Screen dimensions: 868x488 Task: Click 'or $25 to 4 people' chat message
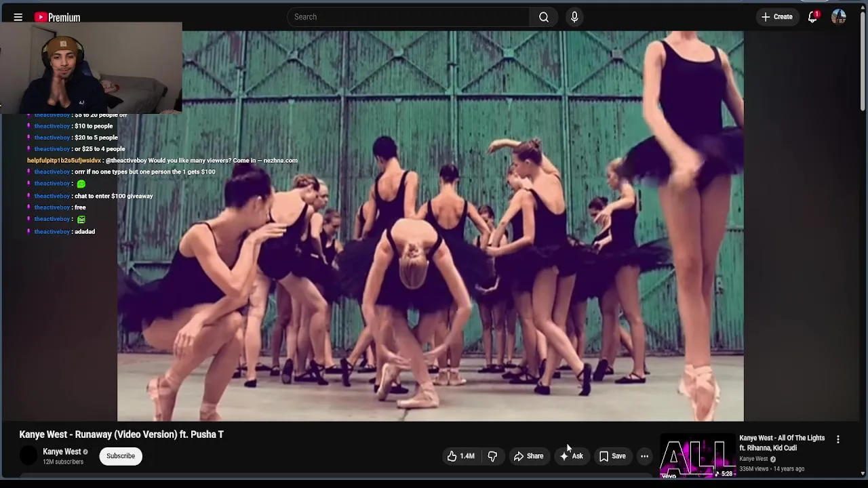(x=99, y=149)
